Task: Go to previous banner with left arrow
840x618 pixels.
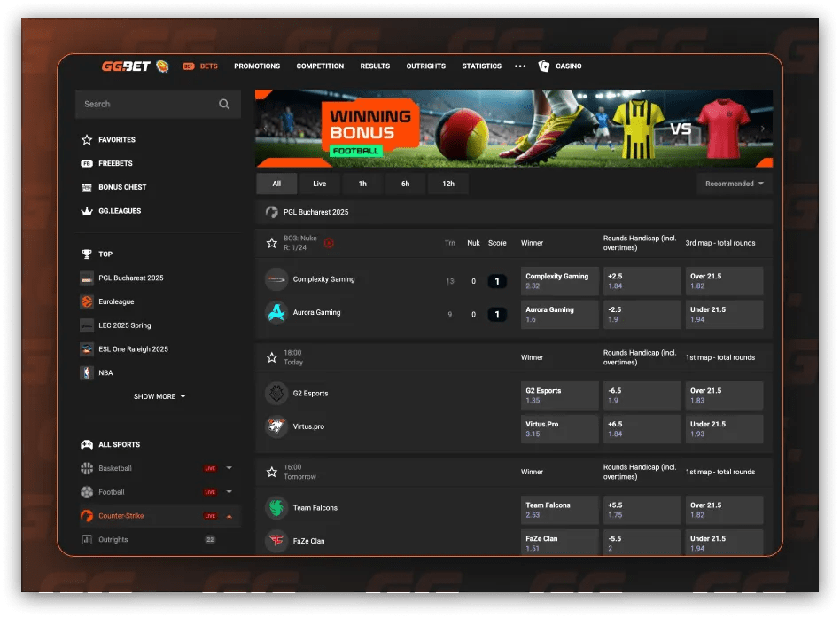Action: [265, 129]
